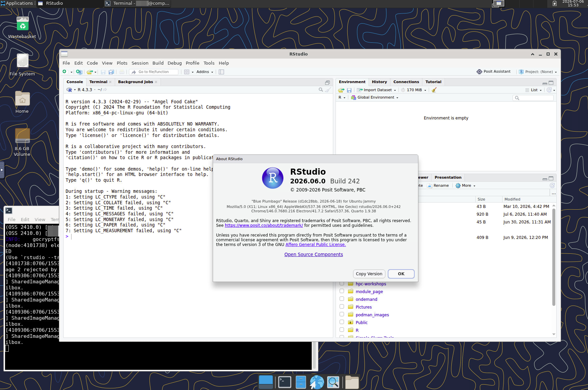588x390 pixels.
Task: Click the ellipsis browse path button in Files
Action: tap(553, 193)
